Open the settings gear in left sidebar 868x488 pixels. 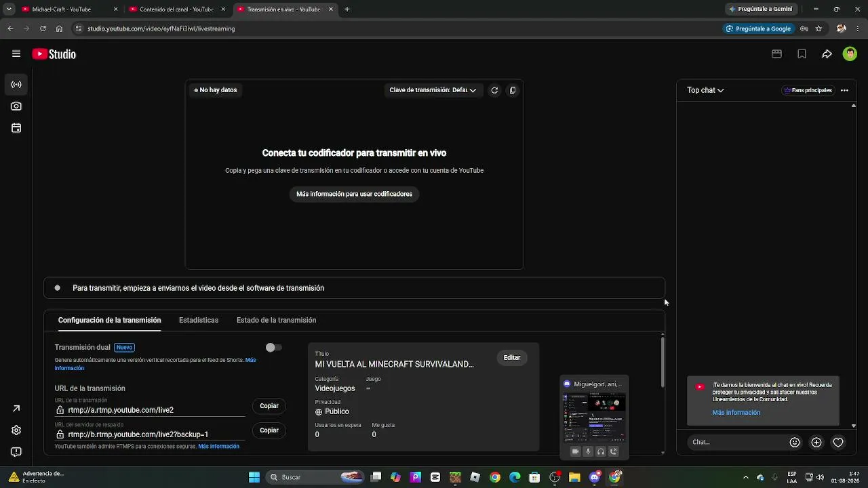click(x=16, y=430)
